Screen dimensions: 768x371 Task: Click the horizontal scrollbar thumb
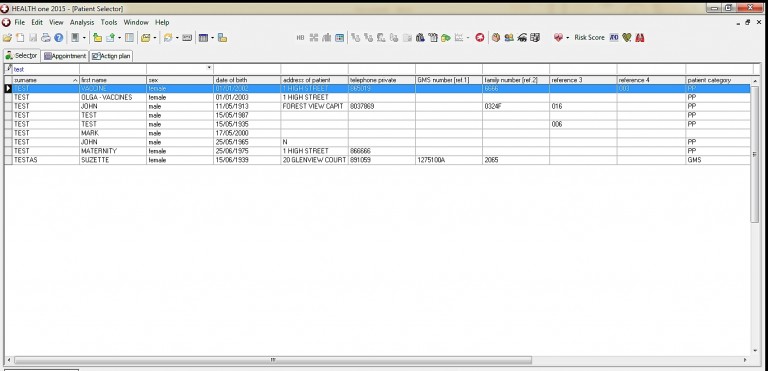click(x=273, y=360)
